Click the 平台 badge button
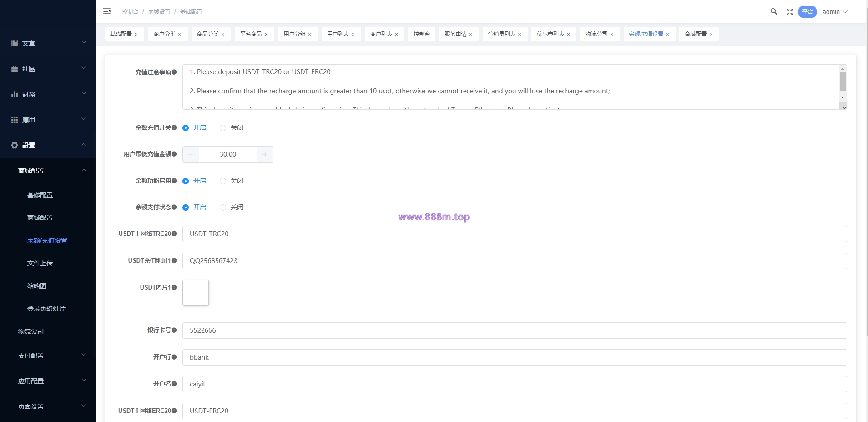 click(x=807, y=12)
